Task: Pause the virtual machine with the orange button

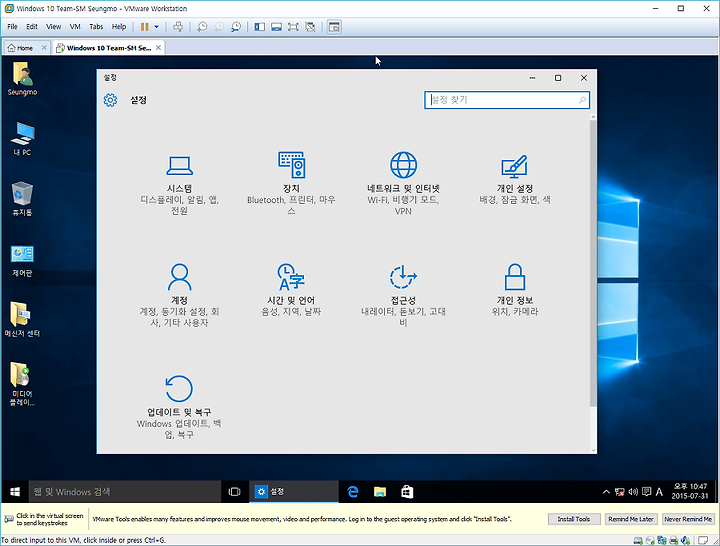Action: tap(144, 27)
